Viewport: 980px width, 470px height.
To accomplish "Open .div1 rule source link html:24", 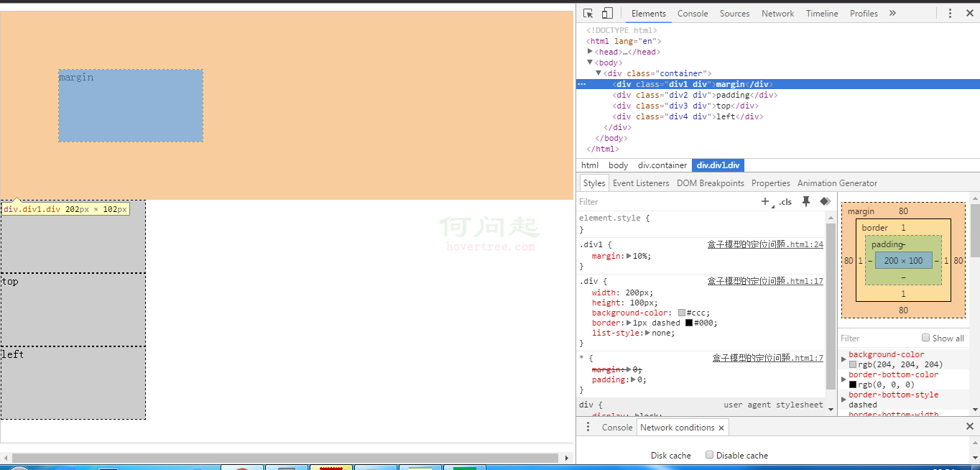I will (x=765, y=245).
